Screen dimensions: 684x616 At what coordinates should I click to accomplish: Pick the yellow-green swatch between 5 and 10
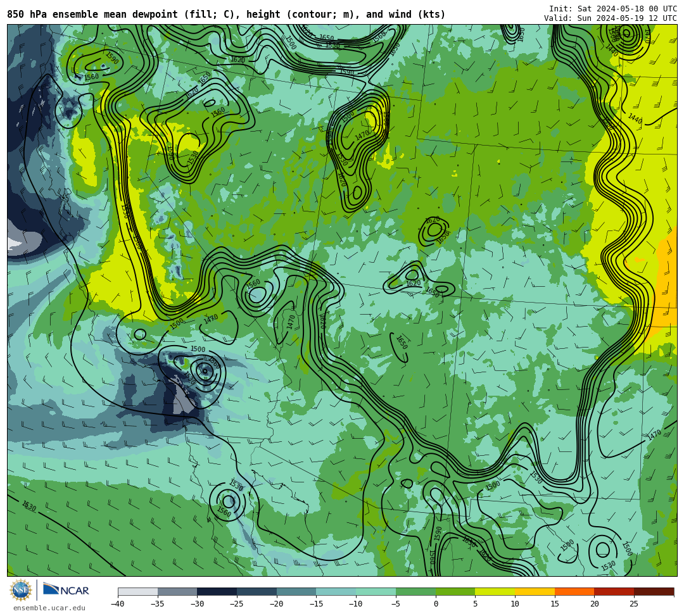pos(495,591)
